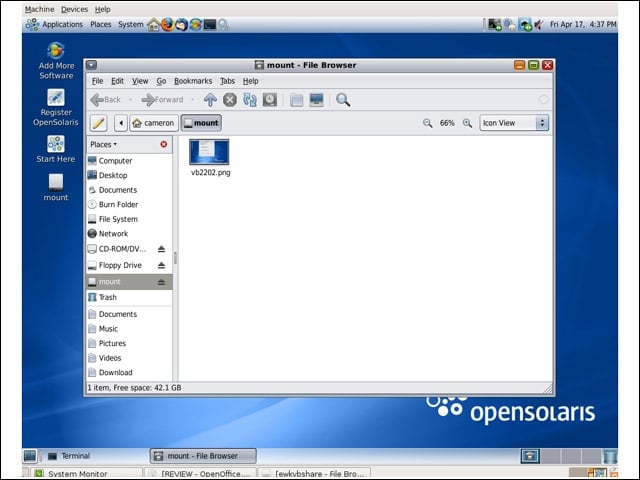640x480 pixels.
Task: Eject the Floppy Drive
Action: click(x=161, y=265)
